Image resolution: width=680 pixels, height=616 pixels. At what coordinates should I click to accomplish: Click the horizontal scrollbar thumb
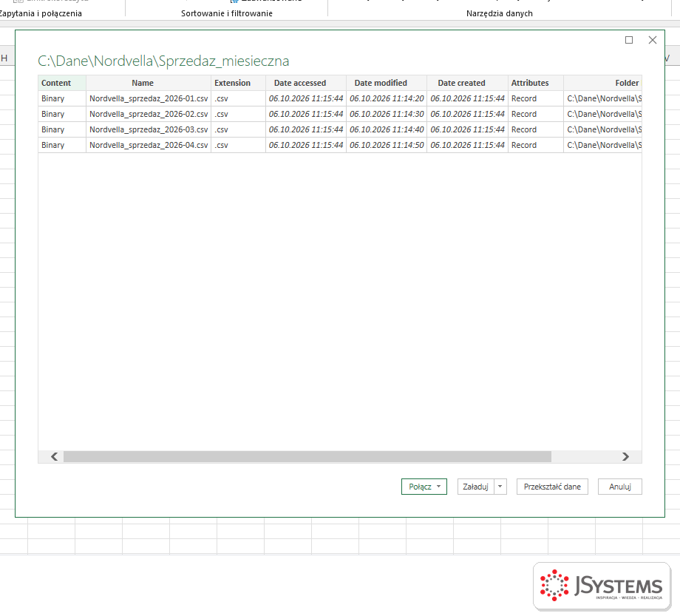point(307,456)
